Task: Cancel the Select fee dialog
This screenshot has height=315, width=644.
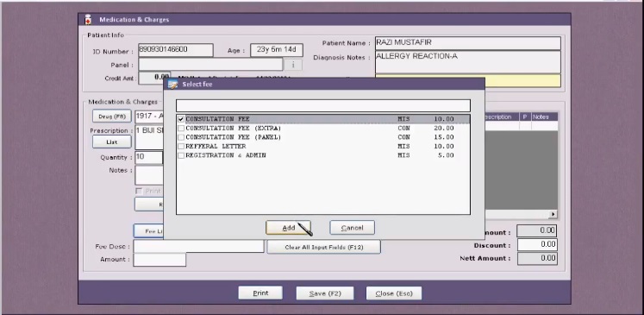Action: click(352, 228)
